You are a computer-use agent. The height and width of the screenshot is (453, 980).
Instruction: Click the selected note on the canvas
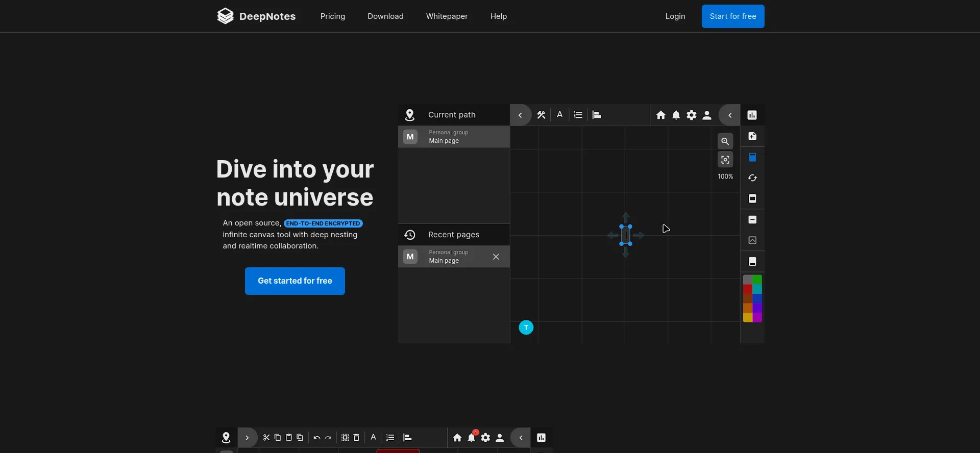626,235
